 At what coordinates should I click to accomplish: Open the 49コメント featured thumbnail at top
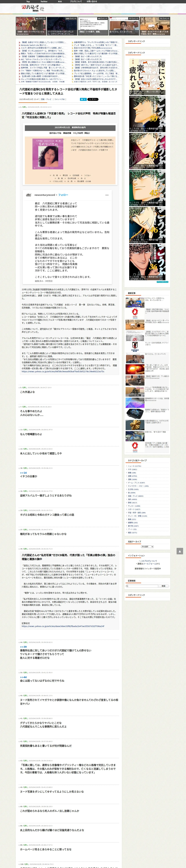pos(93,26)
